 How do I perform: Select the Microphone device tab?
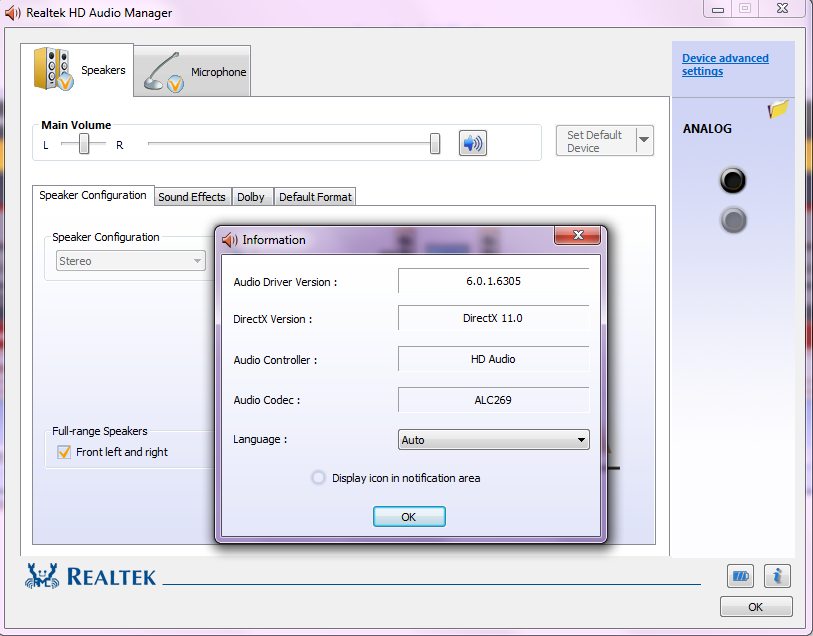click(194, 71)
